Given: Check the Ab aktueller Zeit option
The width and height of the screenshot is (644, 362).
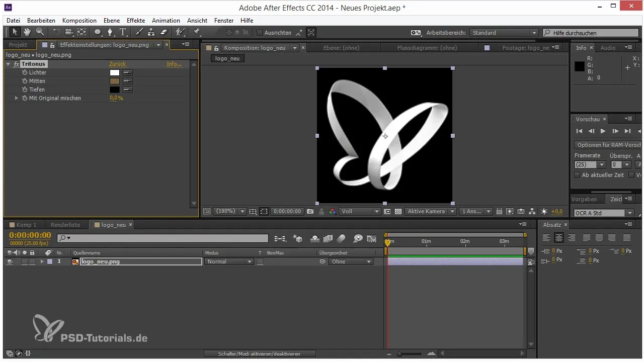Looking at the screenshot, I should click(577, 175).
